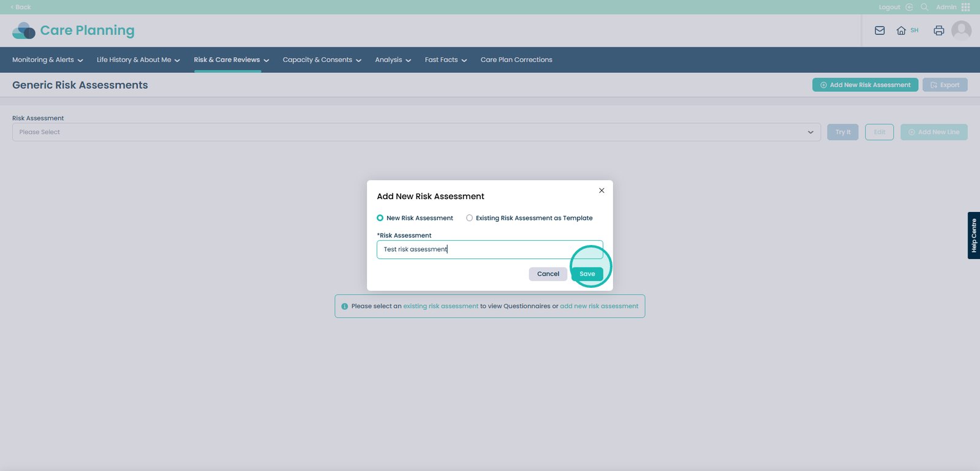Click the logout icon in top bar
Viewport: 980px width, 471px height.
tap(909, 7)
